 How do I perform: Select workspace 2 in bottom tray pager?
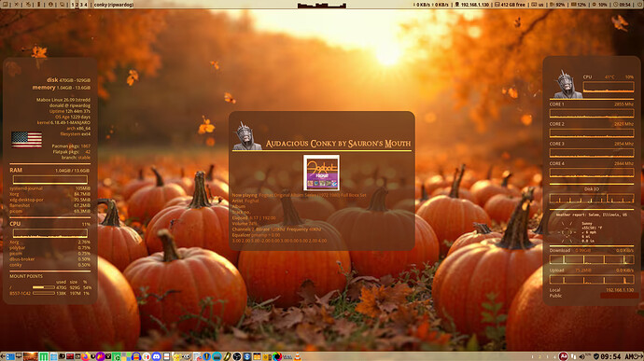[539, 357]
